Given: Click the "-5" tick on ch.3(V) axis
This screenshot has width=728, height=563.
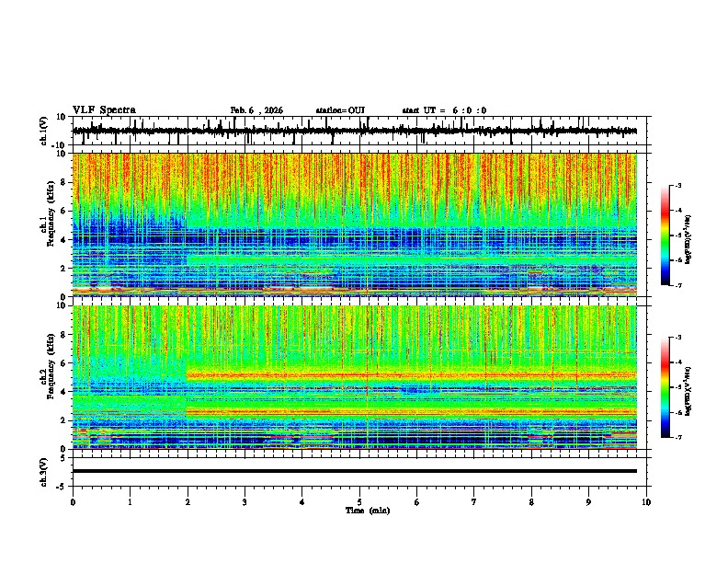Looking at the screenshot, I should click(x=62, y=487).
